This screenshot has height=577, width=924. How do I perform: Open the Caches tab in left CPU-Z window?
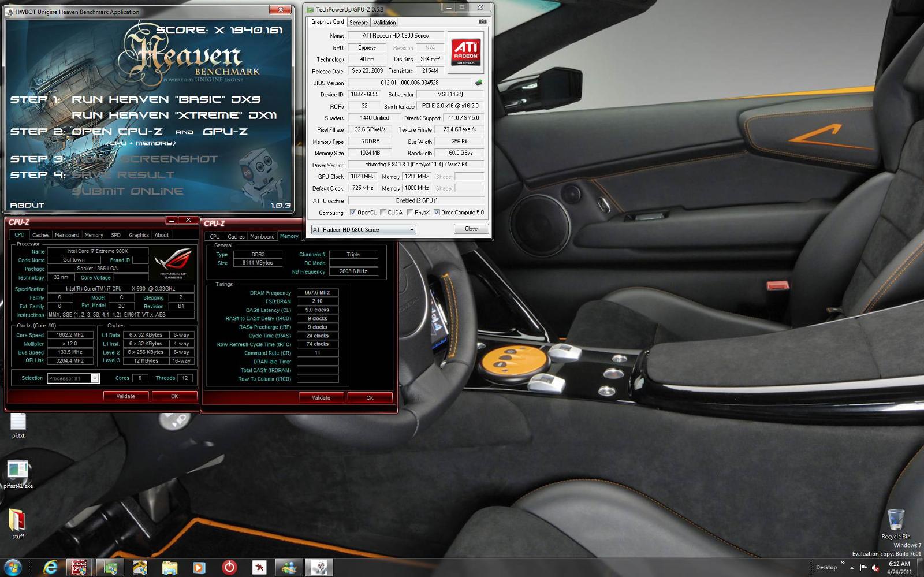coord(41,235)
